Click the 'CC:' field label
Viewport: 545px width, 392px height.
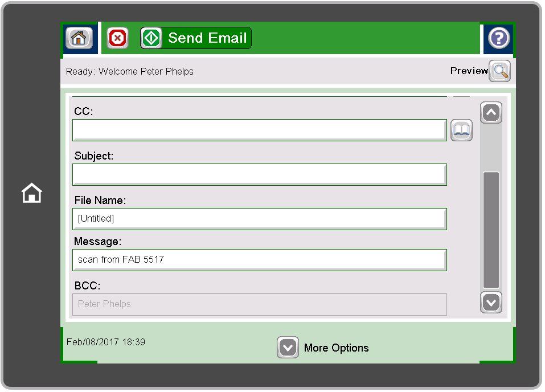pyautogui.click(x=83, y=111)
